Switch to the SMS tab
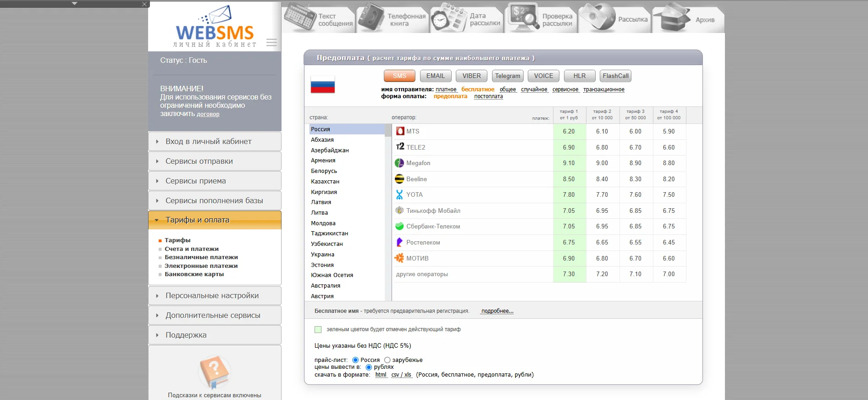The height and width of the screenshot is (400, 868). point(399,76)
